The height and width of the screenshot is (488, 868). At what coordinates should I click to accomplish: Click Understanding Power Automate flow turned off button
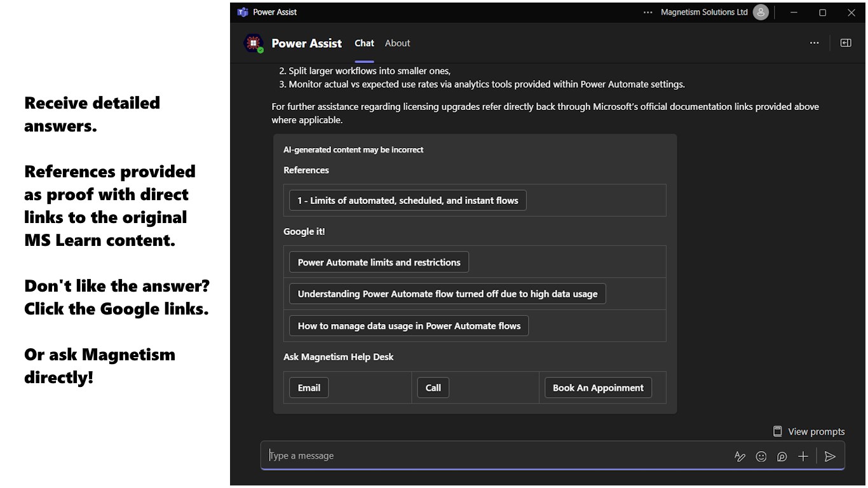tap(447, 294)
